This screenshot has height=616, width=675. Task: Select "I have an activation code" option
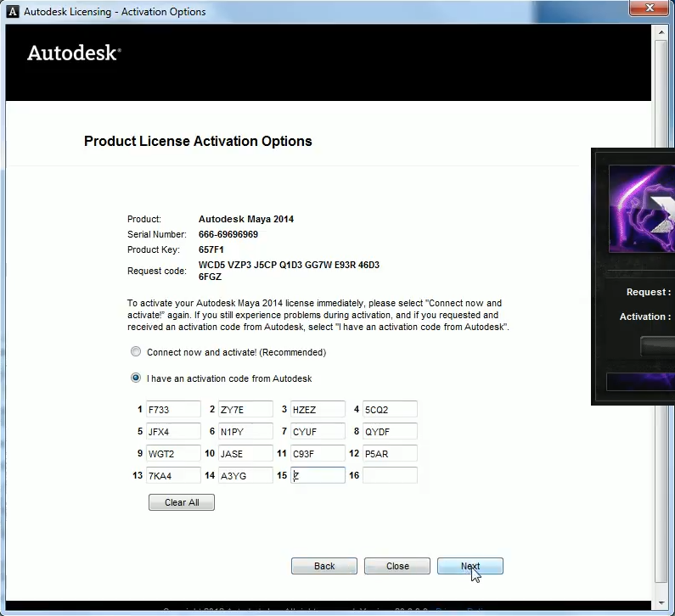pos(136,378)
